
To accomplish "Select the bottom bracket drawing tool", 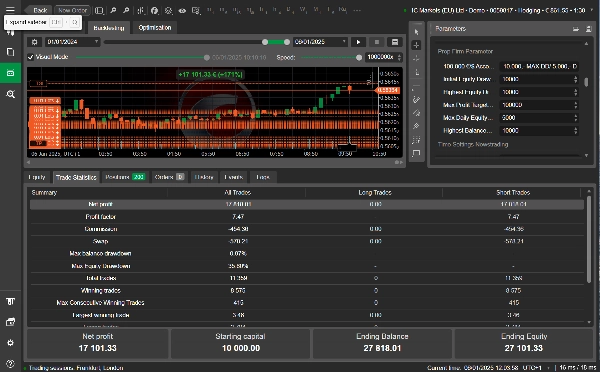I will [x=416, y=153].
